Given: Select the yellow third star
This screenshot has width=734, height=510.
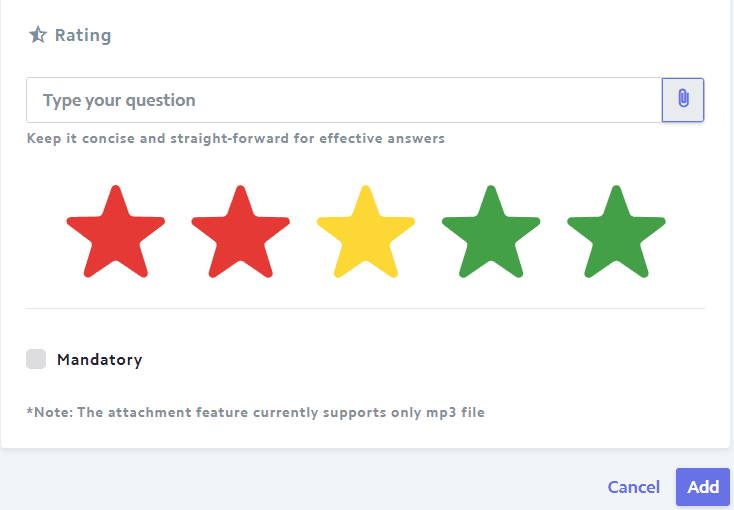Looking at the screenshot, I should [366, 231].
